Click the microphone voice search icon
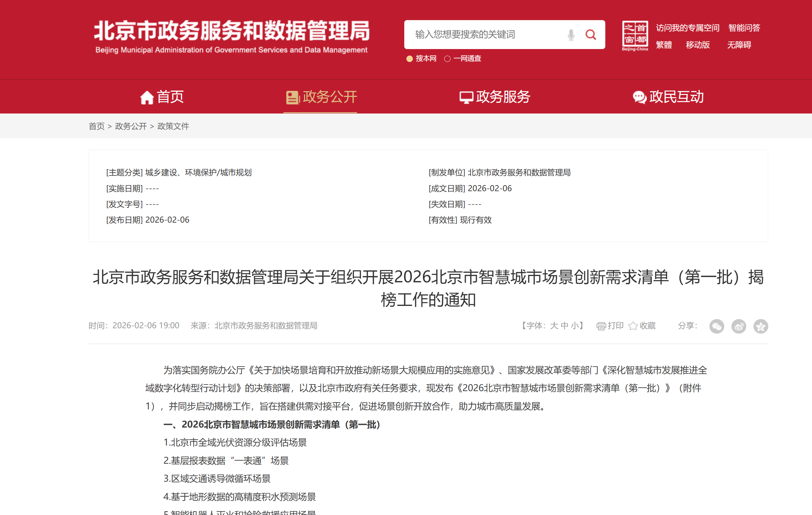812x515 pixels. click(x=571, y=35)
